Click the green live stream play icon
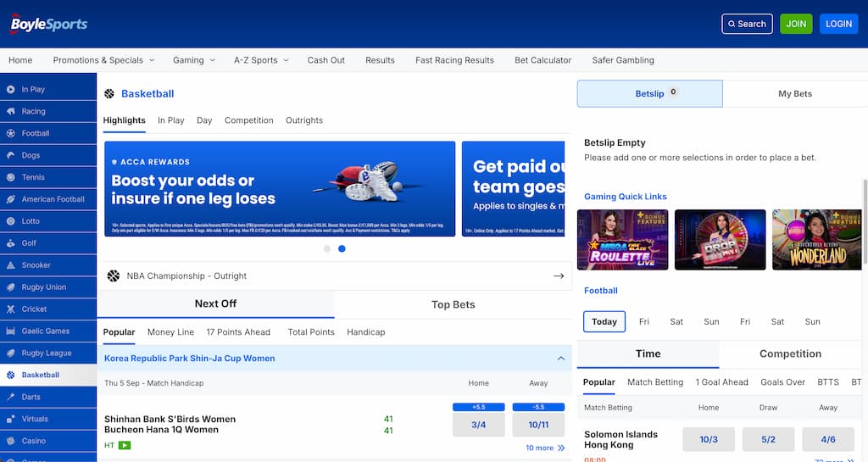 click(125, 445)
